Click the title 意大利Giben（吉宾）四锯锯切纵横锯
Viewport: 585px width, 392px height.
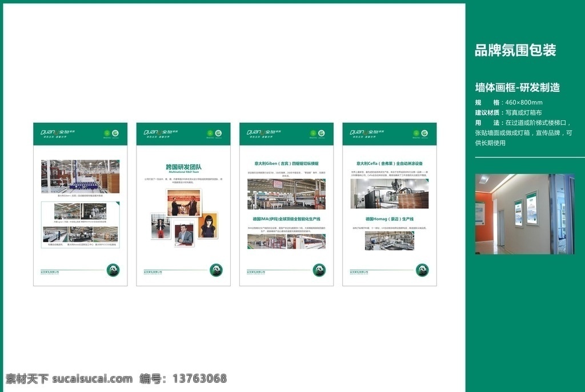click(287, 163)
